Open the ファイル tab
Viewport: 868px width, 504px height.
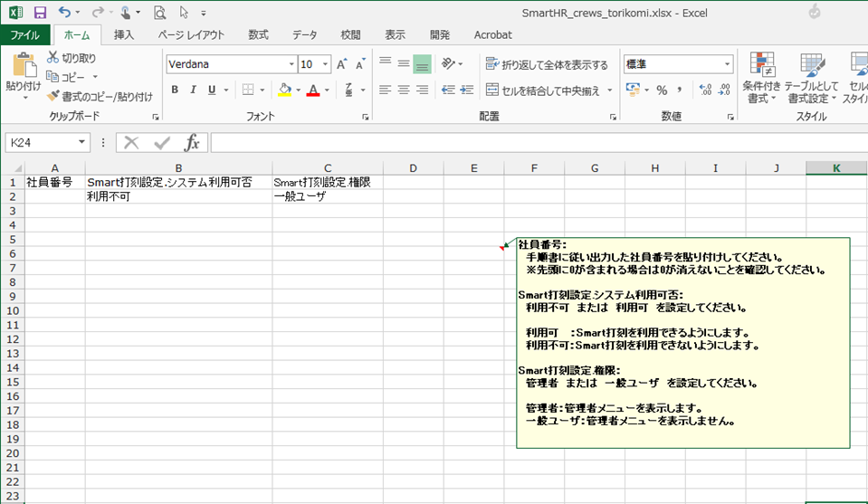(25, 35)
